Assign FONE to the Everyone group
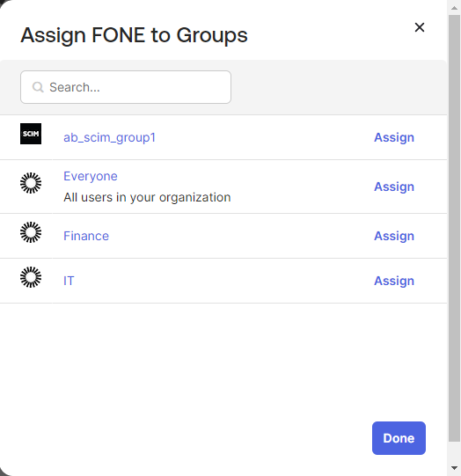This screenshot has height=476, width=461. [394, 187]
